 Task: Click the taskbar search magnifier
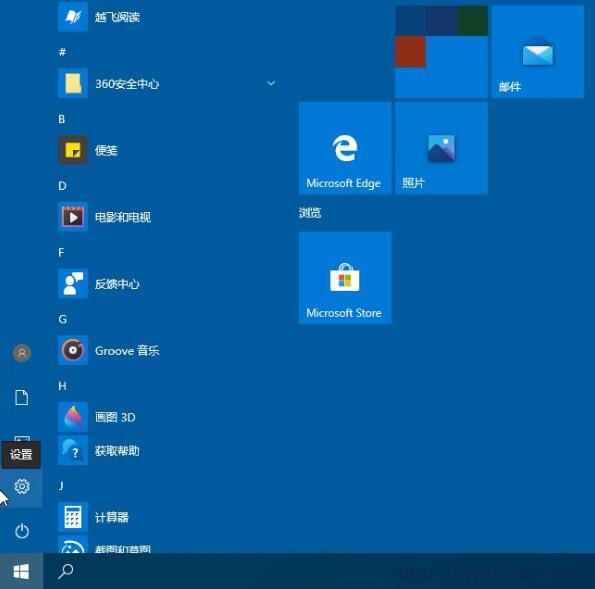65,571
